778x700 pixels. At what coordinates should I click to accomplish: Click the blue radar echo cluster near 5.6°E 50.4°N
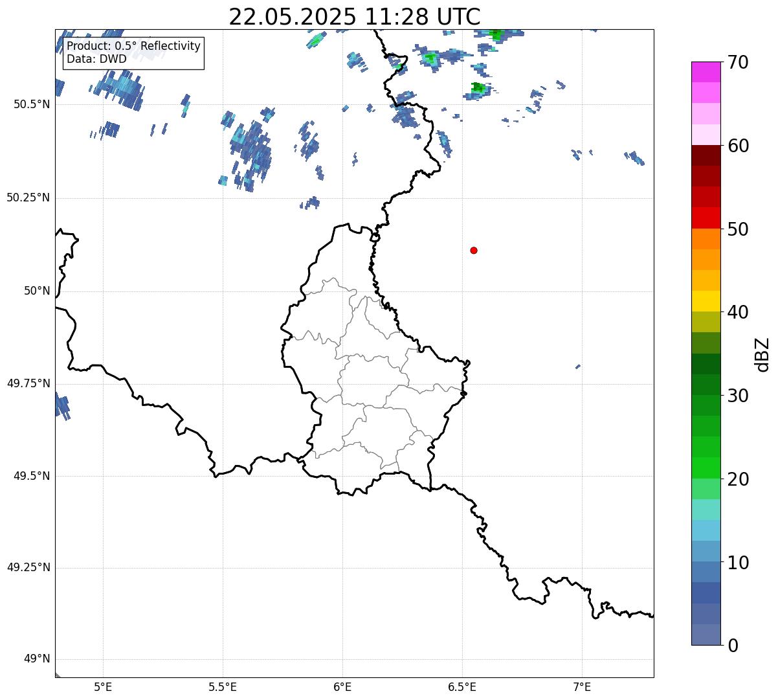(x=250, y=151)
